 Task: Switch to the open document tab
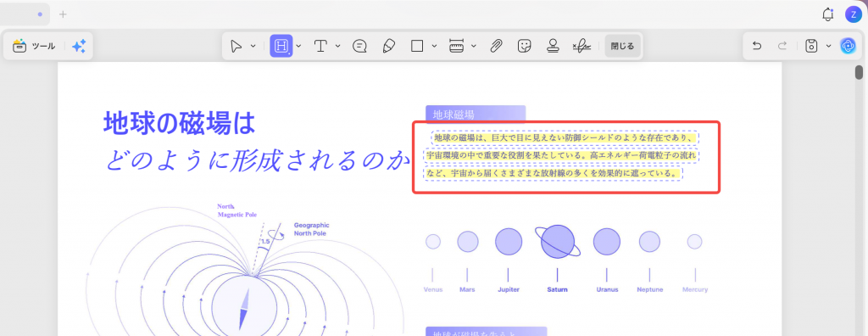tap(25, 14)
